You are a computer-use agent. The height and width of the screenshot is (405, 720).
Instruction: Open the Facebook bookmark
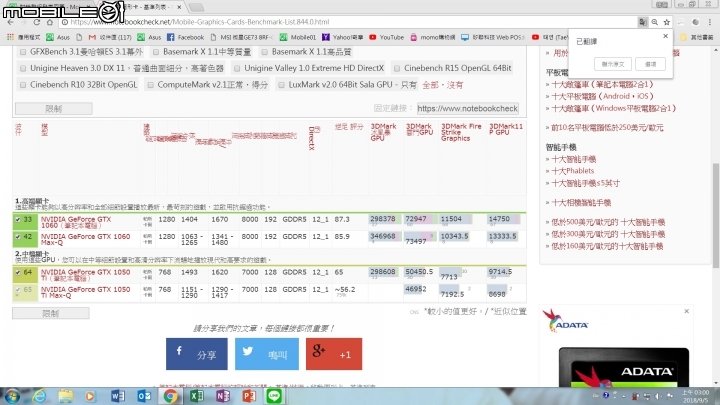pyautogui.click(x=185, y=37)
